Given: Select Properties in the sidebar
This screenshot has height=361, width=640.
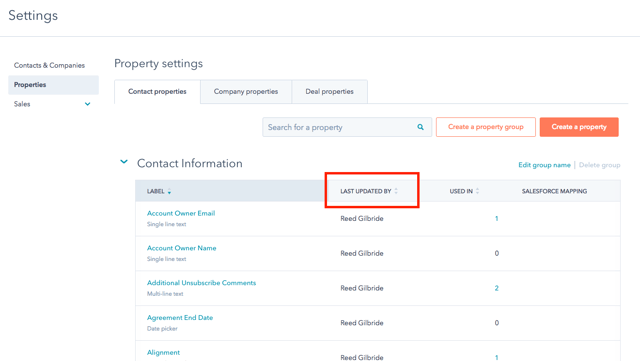Looking at the screenshot, I should [x=53, y=85].
